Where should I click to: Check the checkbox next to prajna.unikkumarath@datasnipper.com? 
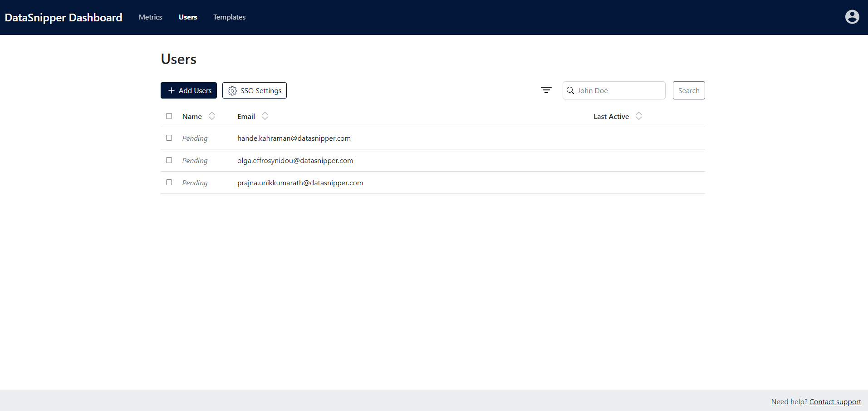[169, 182]
